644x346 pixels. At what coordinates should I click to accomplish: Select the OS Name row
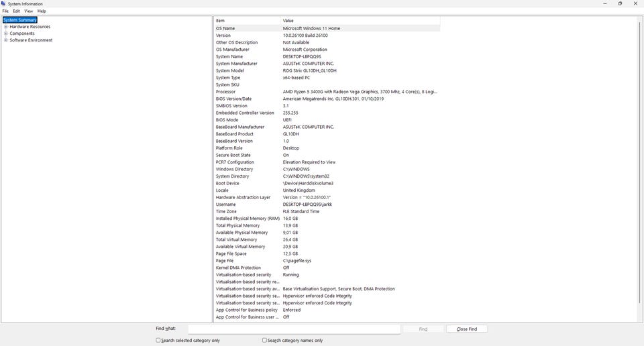[327, 28]
